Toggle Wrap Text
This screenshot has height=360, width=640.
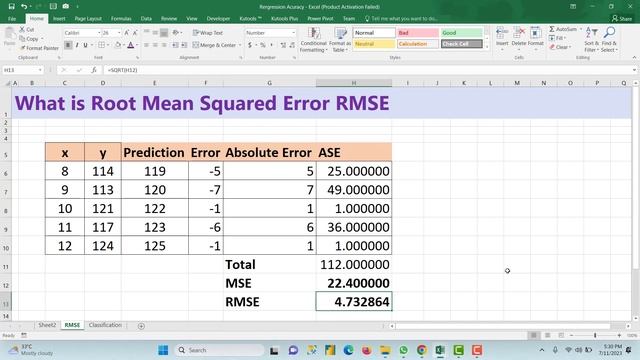[x=208, y=33]
